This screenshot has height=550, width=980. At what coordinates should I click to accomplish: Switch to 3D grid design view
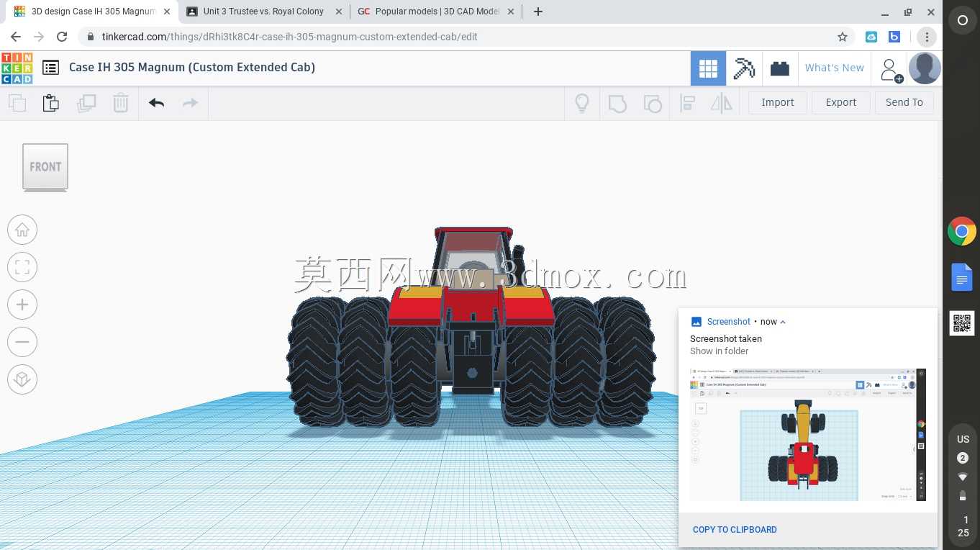tap(708, 68)
